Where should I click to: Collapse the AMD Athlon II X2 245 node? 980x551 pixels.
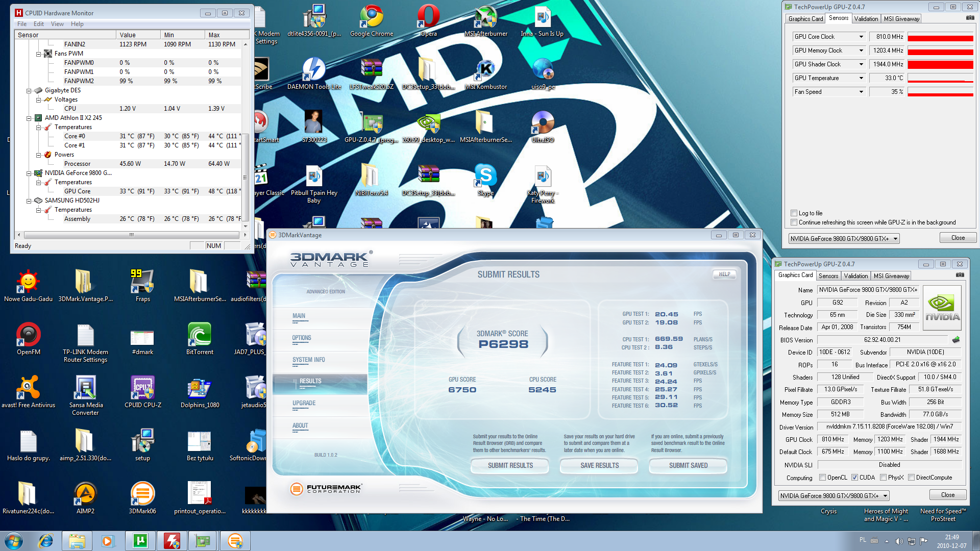pyautogui.click(x=29, y=118)
